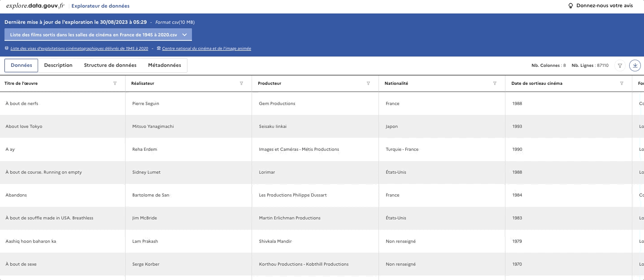Click the filter icon in Titre de l'œuvre column
This screenshot has width=644, height=280.
click(x=115, y=83)
